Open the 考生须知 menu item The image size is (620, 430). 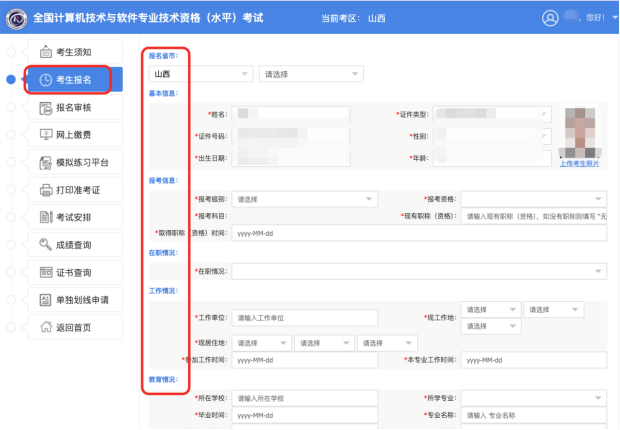[75, 52]
